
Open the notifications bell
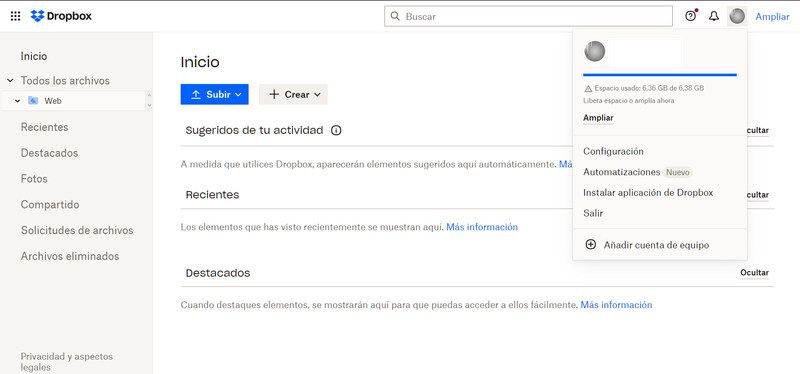click(714, 16)
